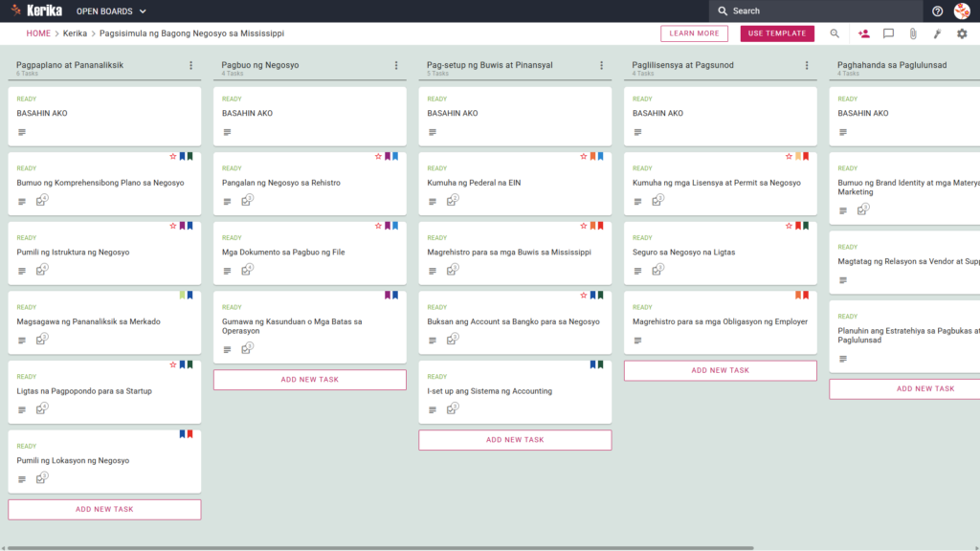Image resolution: width=980 pixels, height=551 pixels.
Task: Open checklist icon on Pangalan ng Negosyo card
Action: (247, 201)
